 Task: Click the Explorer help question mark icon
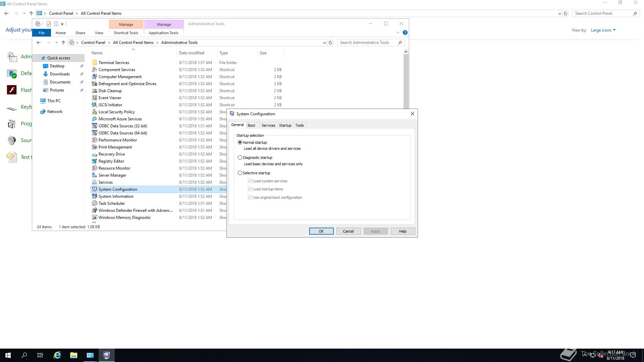tap(405, 33)
